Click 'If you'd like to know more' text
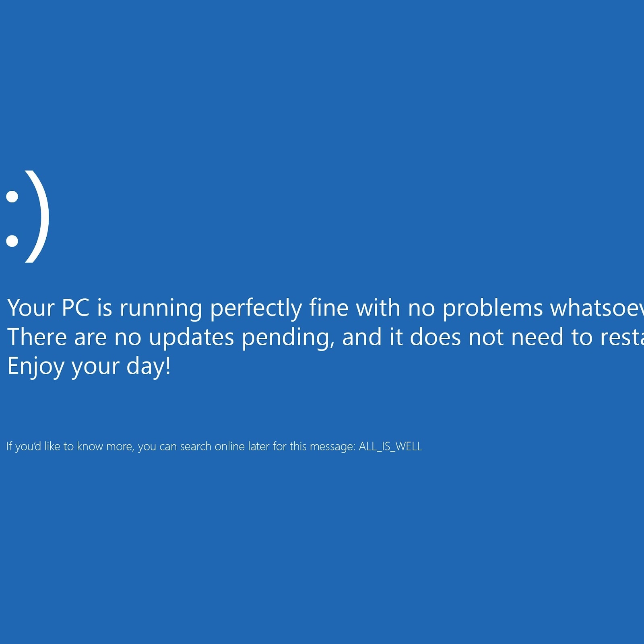 tap(69, 446)
